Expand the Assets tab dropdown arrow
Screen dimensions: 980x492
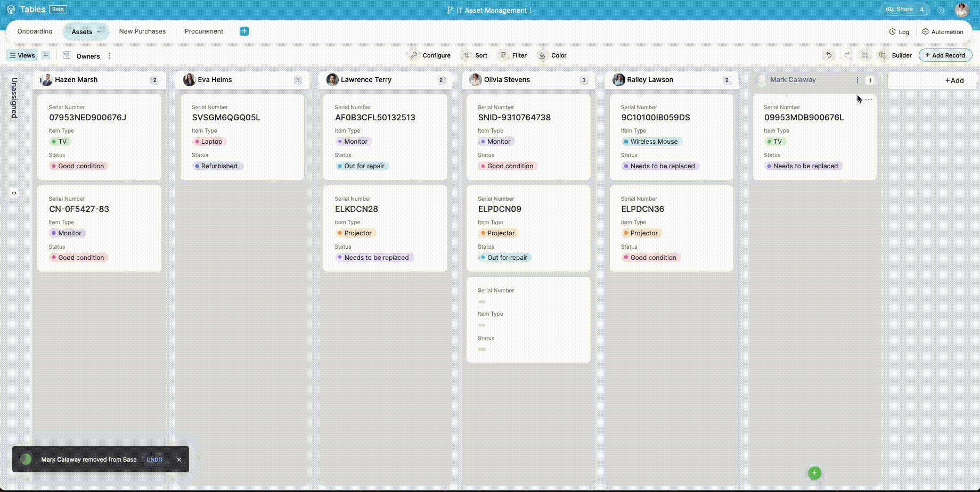99,32
